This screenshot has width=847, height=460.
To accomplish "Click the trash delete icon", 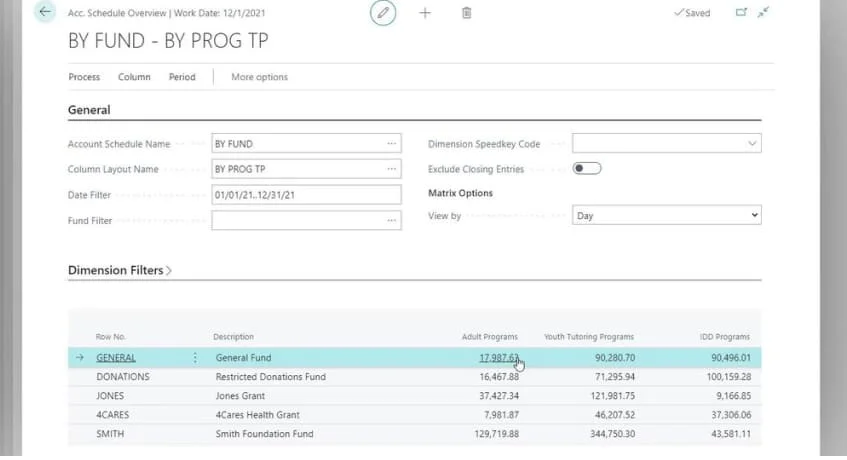I will (x=466, y=13).
